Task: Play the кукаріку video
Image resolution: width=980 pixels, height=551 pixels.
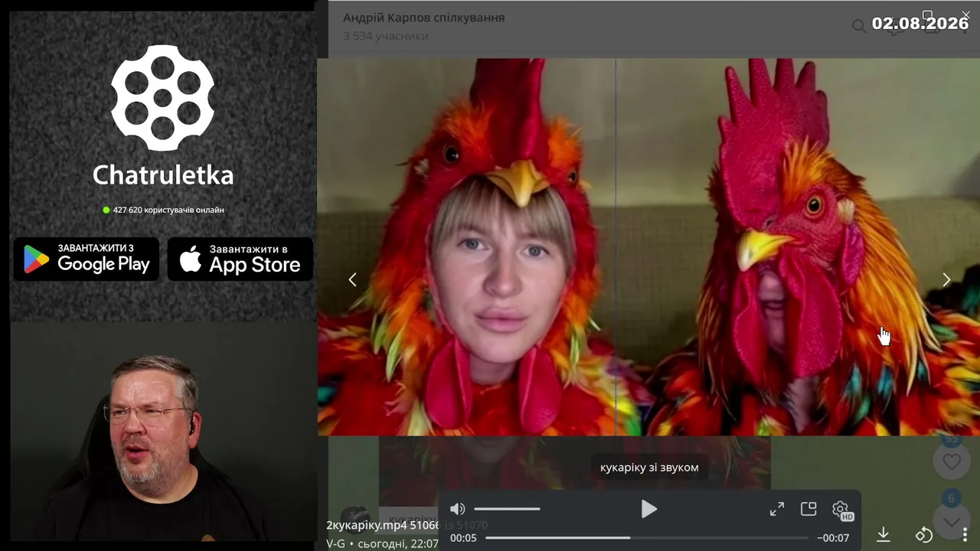Action: (x=648, y=509)
